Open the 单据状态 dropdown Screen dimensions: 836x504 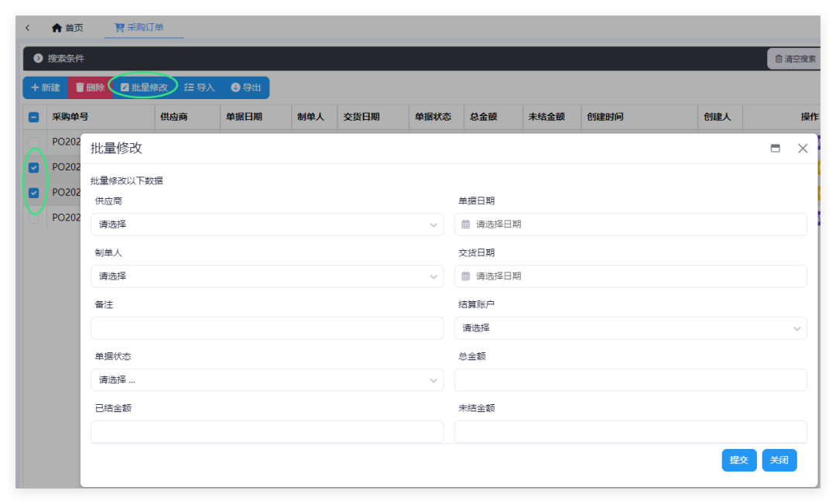(x=267, y=379)
